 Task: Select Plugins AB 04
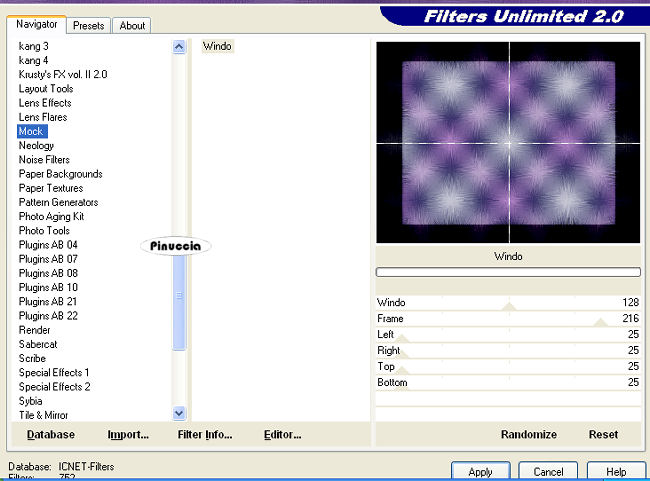point(48,245)
